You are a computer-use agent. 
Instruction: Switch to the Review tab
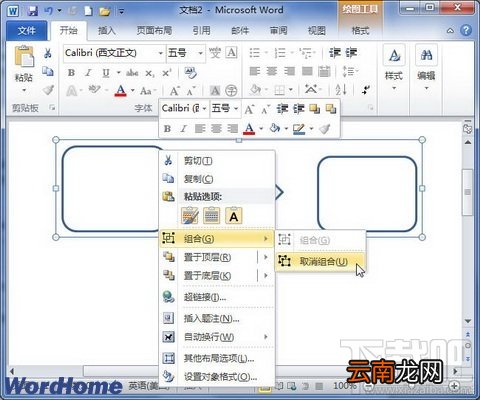tap(278, 31)
